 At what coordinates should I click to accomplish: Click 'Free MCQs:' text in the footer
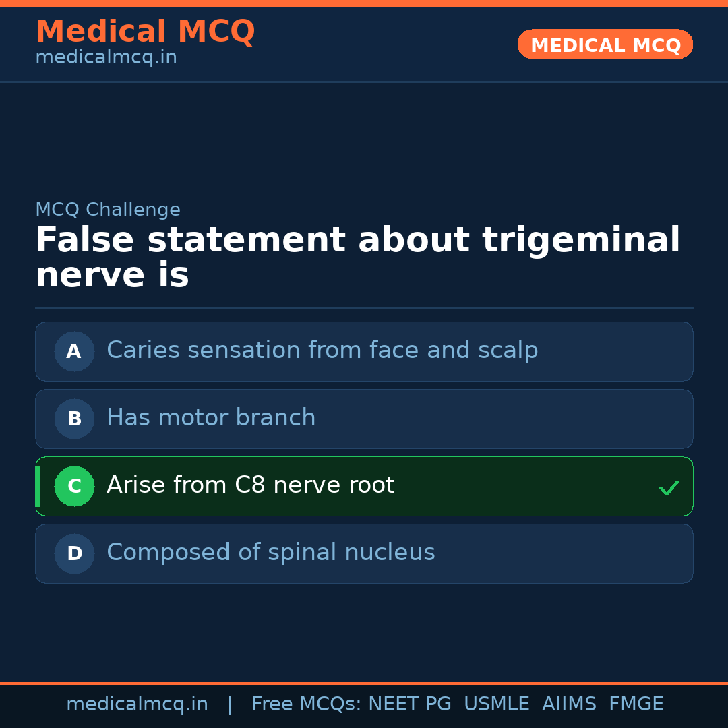tap(307, 704)
